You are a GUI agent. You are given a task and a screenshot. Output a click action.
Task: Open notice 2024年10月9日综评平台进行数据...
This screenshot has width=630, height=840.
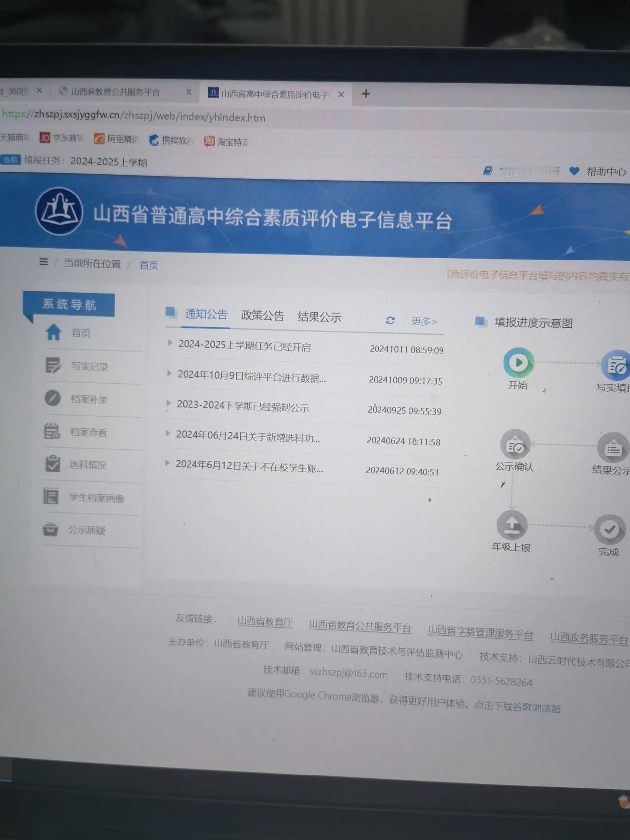tap(252, 376)
